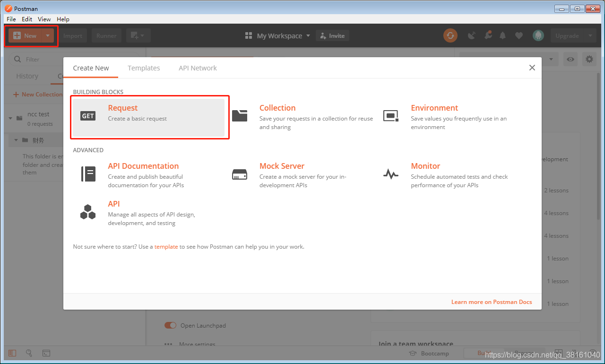Click the new window toolbar button

coord(138,35)
